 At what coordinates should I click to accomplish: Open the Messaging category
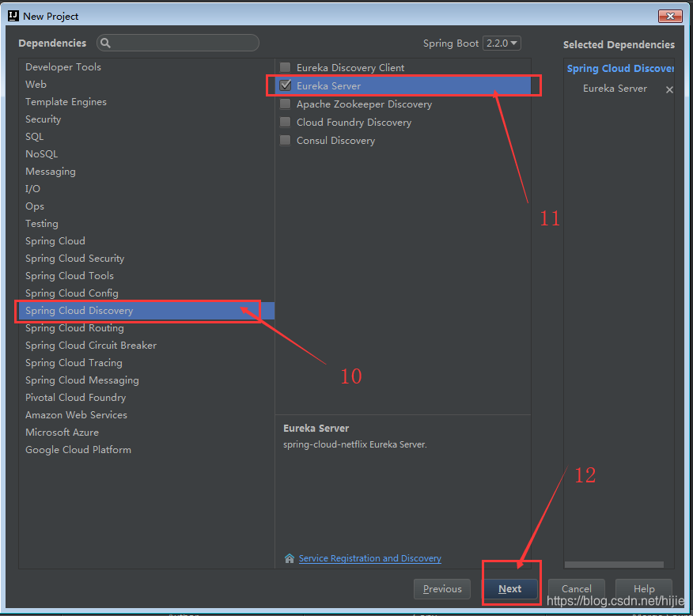(x=146, y=171)
